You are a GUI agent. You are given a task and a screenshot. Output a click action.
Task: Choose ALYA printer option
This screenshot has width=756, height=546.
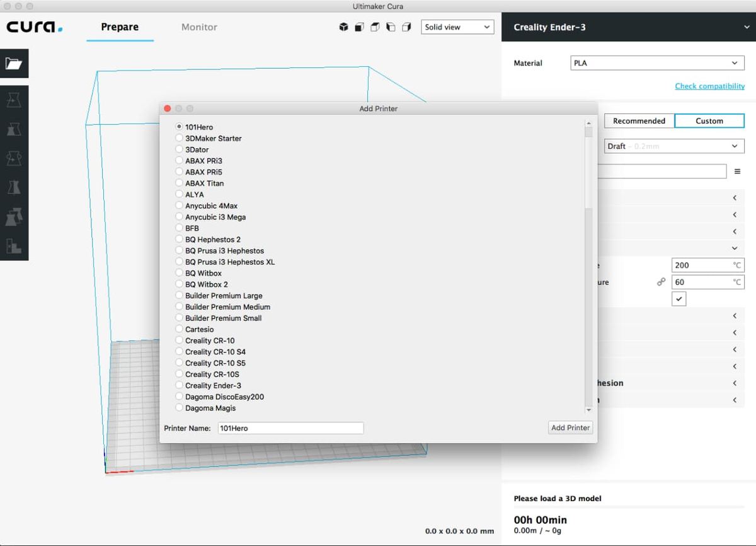[190, 194]
